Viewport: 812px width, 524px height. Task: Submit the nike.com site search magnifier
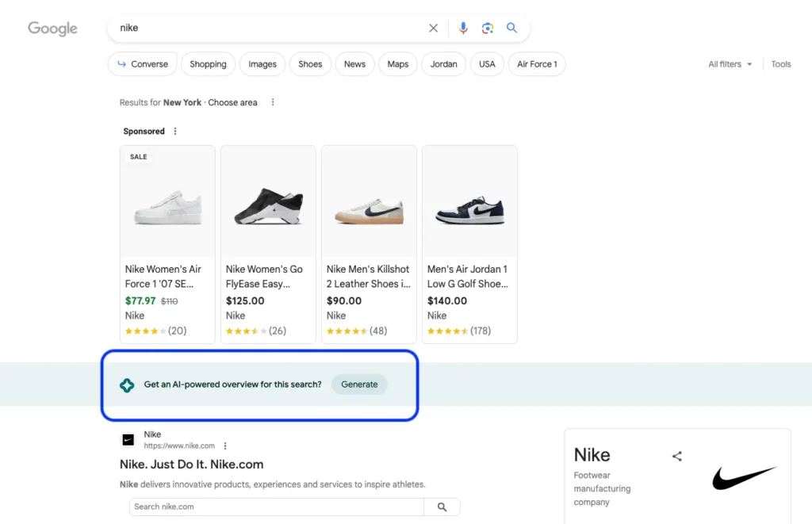point(442,507)
